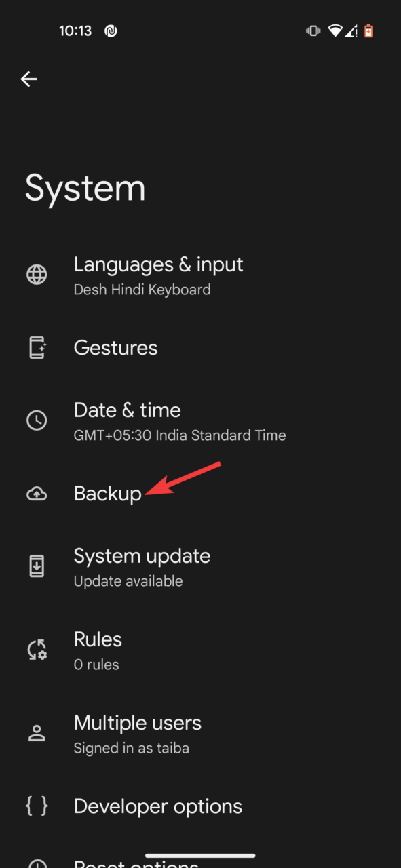Click the Multiple users person icon
The width and height of the screenshot is (401, 868).
[x=37, y=732]
